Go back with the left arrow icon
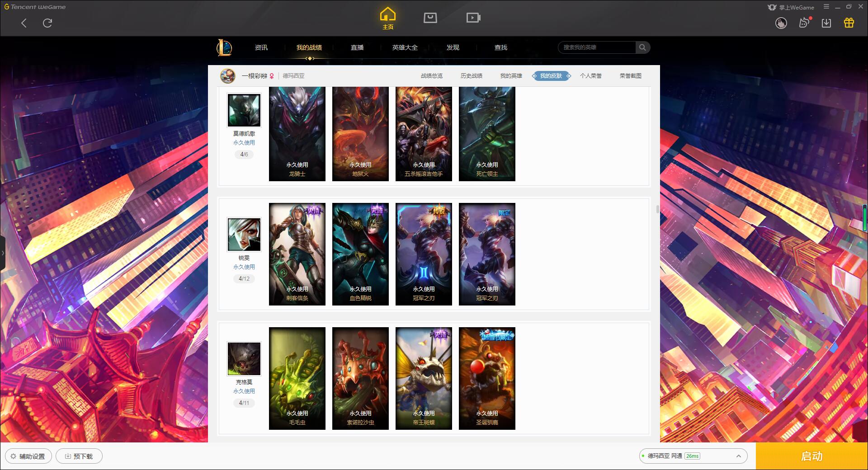 click(x=24, y=23)
